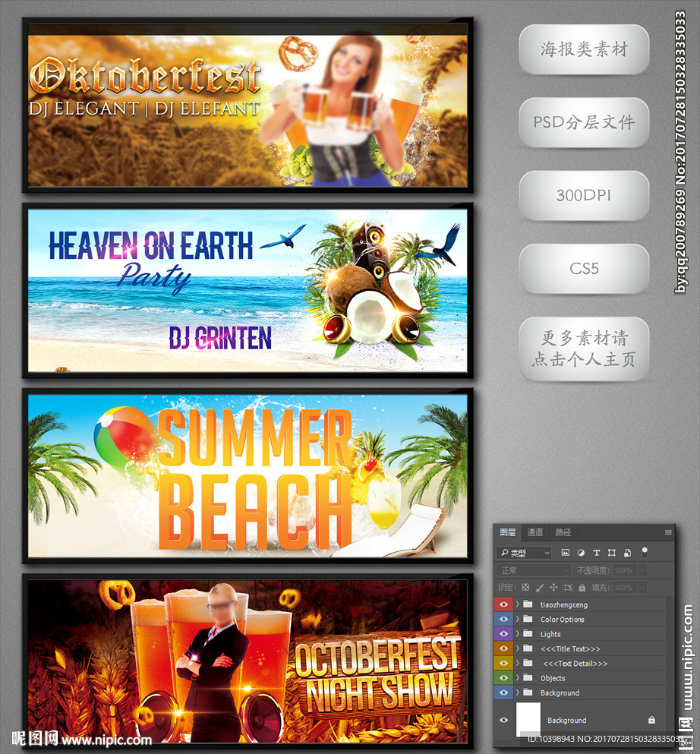This screenshot has height=754, width=700.
Task: Click the 海报类素材 button
Action: (x=584, y=50)
